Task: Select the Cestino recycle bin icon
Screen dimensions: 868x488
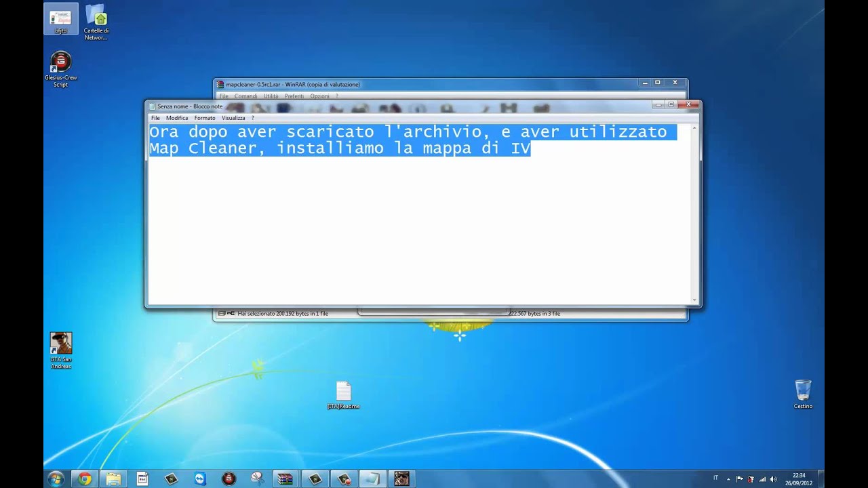Action: click(803, 394)
